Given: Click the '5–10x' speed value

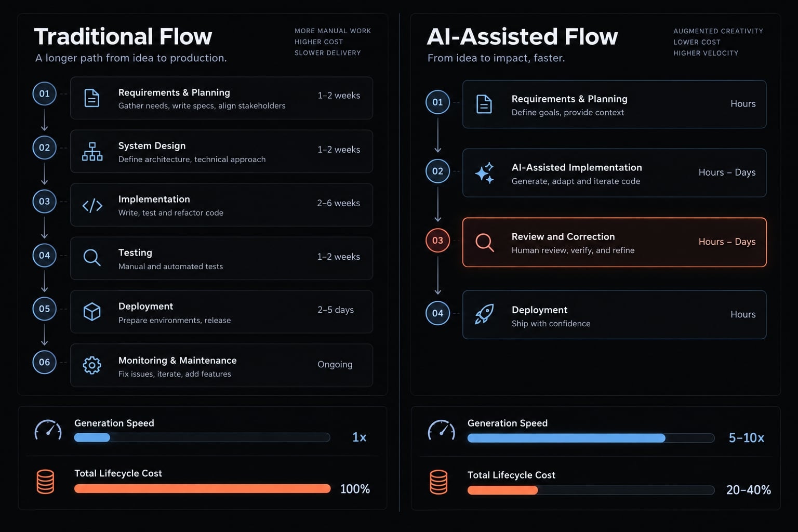Looking at the screenshot, I should (x=746, y=438).
